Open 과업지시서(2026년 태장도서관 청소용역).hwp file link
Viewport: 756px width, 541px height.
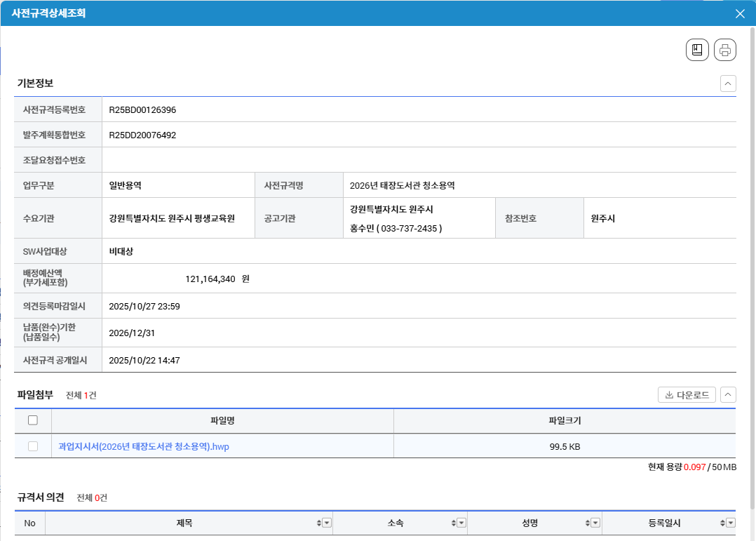coord(144,446)
